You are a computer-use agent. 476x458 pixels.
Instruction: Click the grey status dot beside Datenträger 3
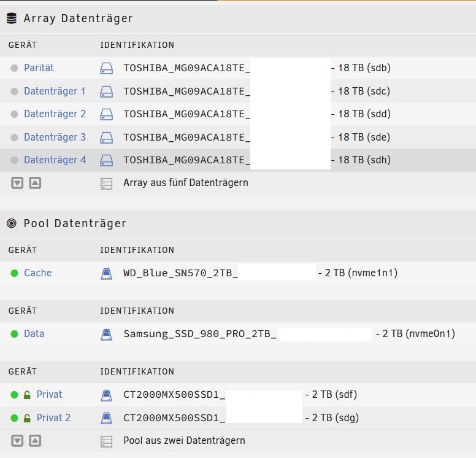[14, 138]
